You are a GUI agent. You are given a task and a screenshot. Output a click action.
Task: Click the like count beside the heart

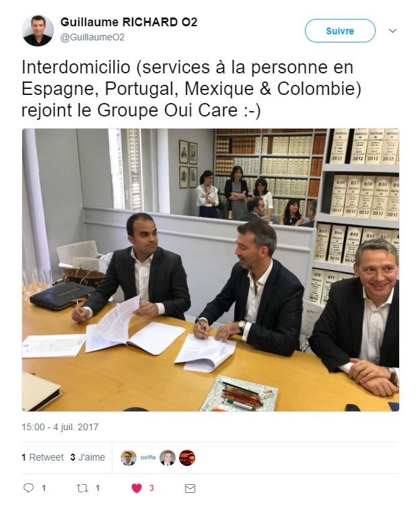pyautogui.click(x=151, y=488)
